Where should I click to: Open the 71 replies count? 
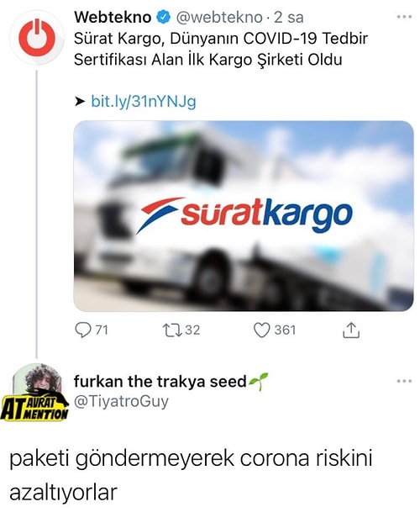[102, 330]
